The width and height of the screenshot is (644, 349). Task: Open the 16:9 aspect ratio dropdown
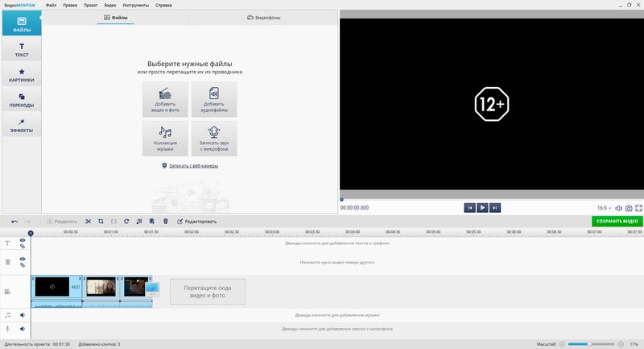604,208
